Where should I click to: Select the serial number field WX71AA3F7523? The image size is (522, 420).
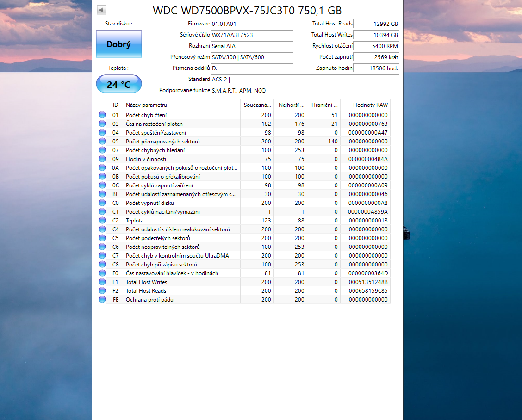(252, 35)
